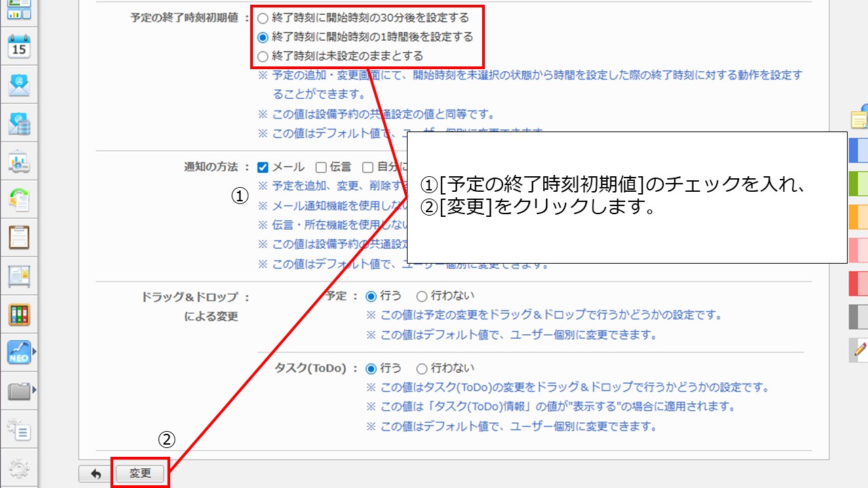The image size is (868, 488).
Task: Open the gray folder icon in sidebar
Action: point(19,390)
